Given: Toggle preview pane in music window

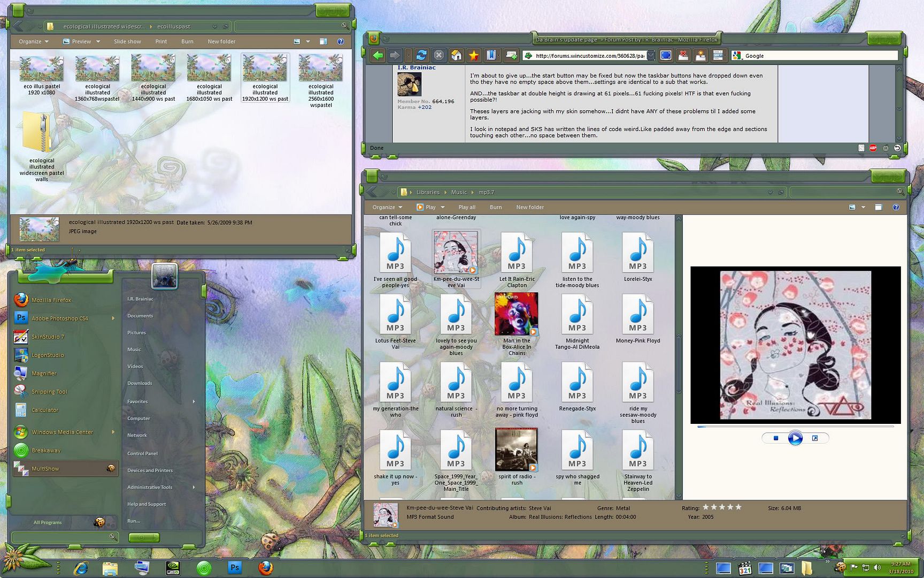Looking at the screenshot, I should point(879,207).
